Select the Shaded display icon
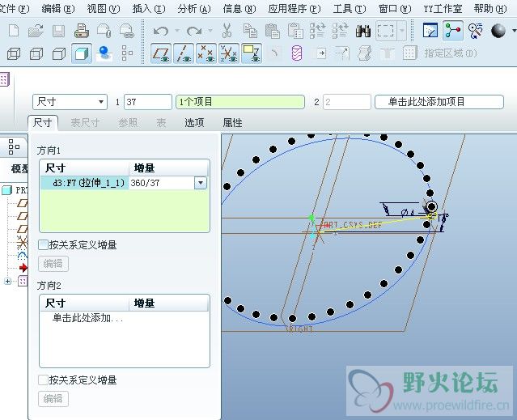Screen dimensions: 517x420 click(82, 53)
